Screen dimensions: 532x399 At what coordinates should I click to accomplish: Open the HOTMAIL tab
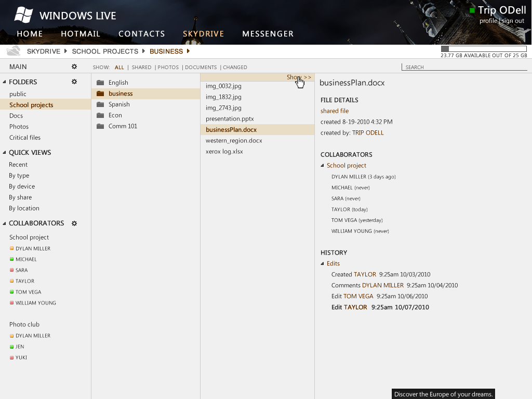[81, 34]
